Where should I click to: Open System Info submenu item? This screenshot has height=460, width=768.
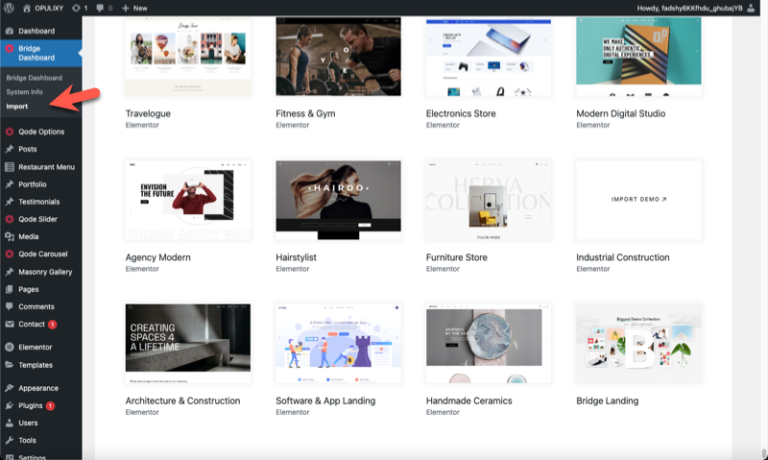[x=24, y=92]
